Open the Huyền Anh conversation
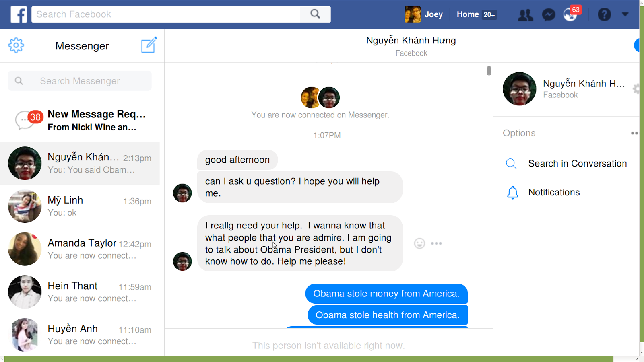 80,335
